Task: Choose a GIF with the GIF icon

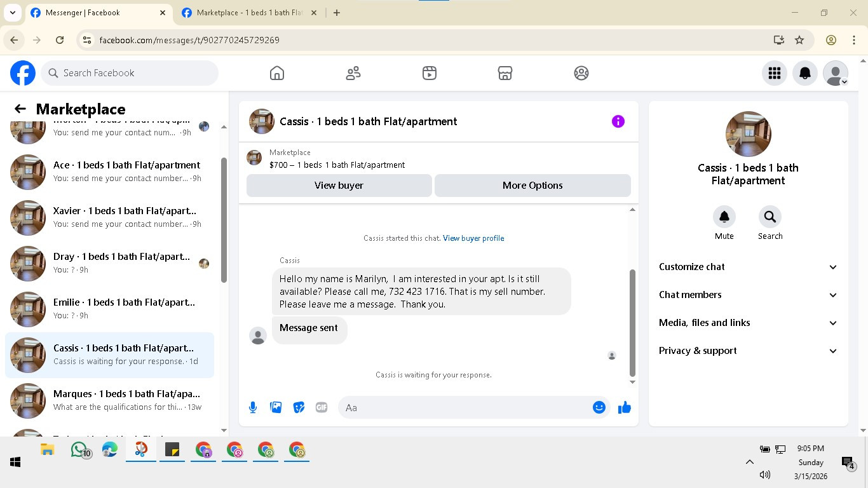Action: click(x=322, y=407)
